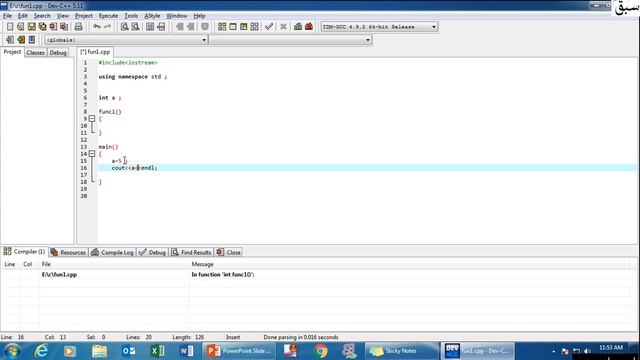Open the TDM-GCC compiler set dropdown
The height and width of the screenshot is (360, 640).
click(x=379, y=27)
